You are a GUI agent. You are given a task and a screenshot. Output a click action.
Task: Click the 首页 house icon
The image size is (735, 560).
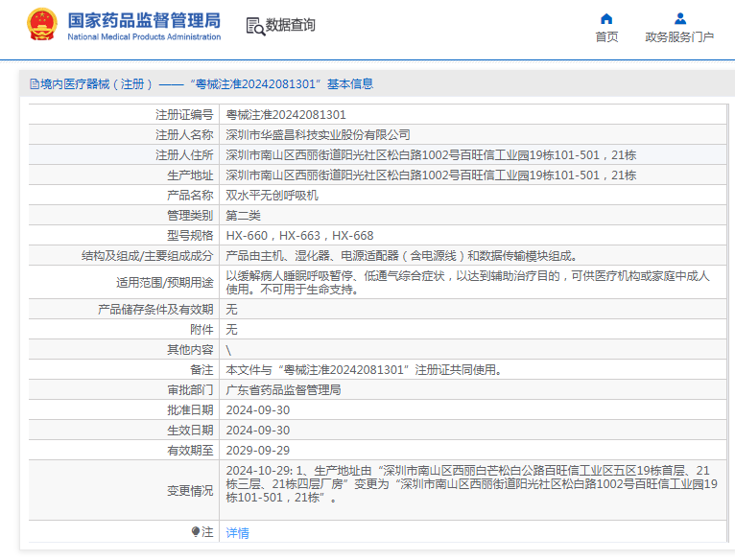tap(606, 18)
